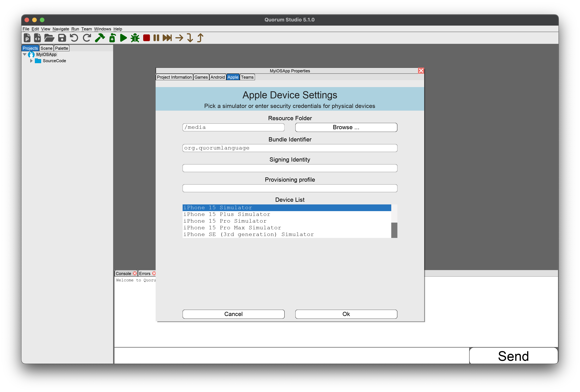Image resolution: width=580 pixels, height=392 pixels.
Task: Click the Cancel button
Action: (233, 314)
